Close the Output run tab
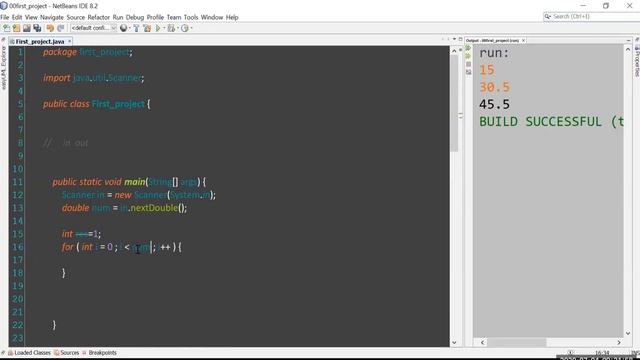Screen dimensions: 640x360 click(523, 40)
